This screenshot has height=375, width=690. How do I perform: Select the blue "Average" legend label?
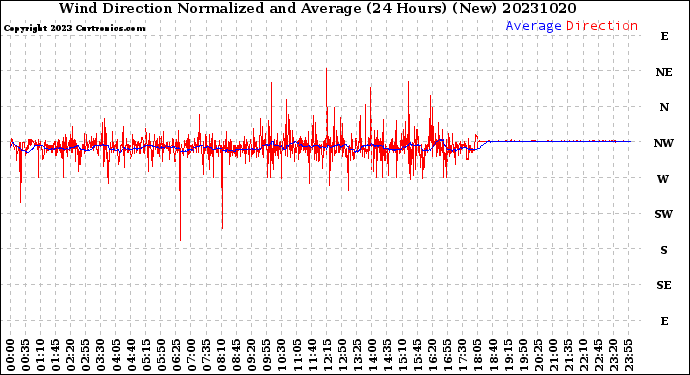[x=533, y=26]
